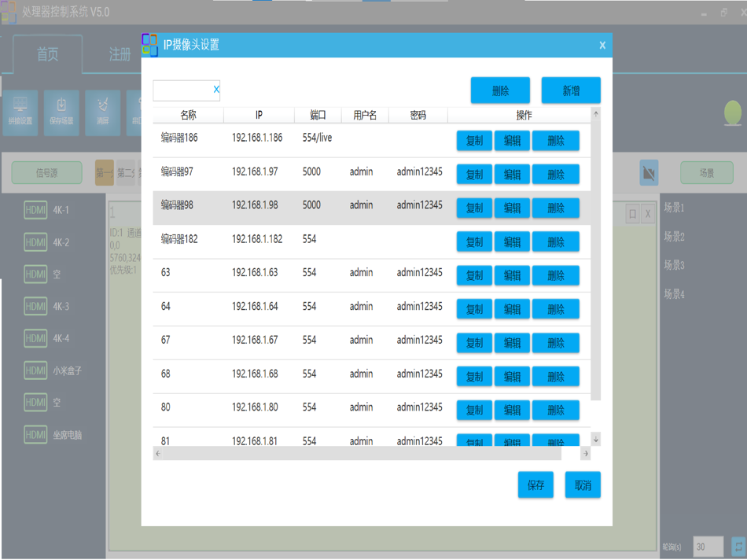Sort by the 名称 column header
This screenshot has width=747, height=560.
point(188,115)
